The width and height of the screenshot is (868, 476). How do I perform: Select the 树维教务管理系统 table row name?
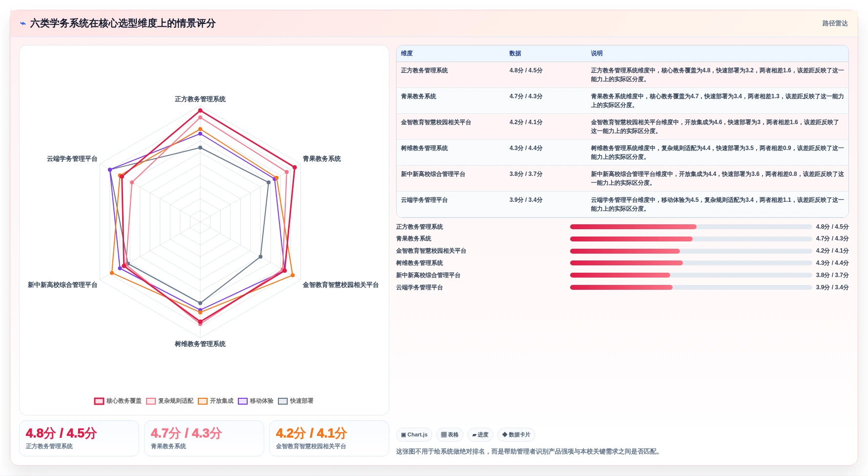click(424, 148)
